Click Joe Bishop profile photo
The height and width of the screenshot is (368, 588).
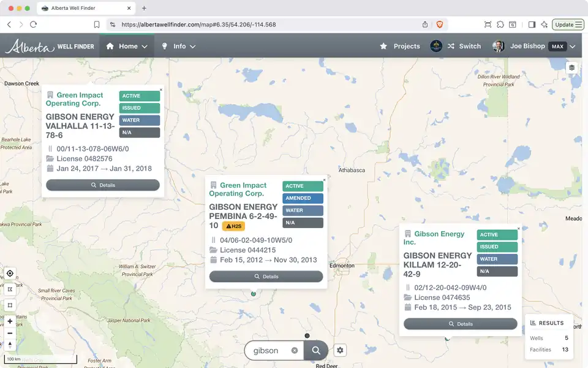[498, 46]
